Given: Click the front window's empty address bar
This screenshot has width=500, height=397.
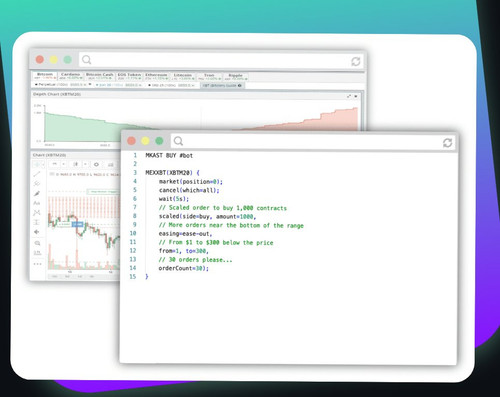Looking at the screenshot, I should [313, 142].
